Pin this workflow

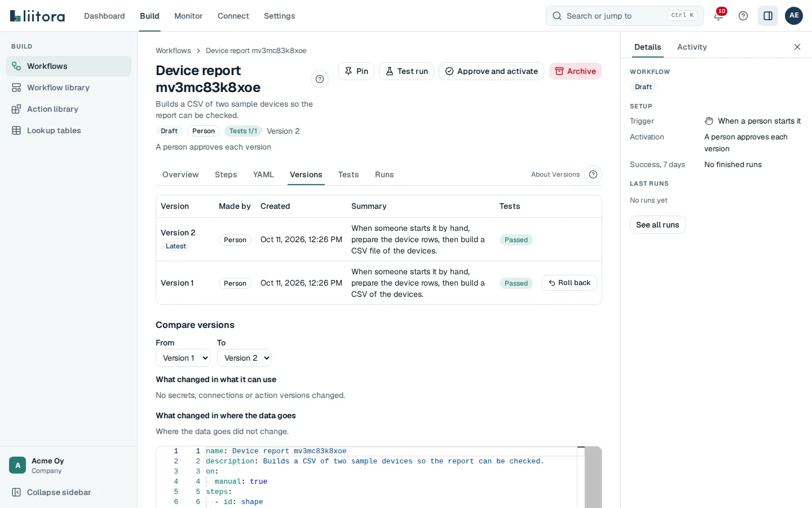tap(356, 71)
